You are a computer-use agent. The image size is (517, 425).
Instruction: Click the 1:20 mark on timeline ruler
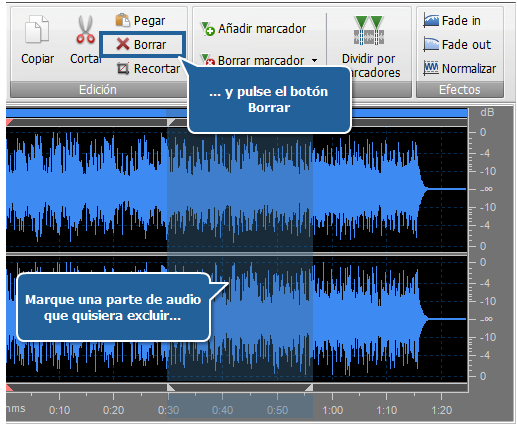click(x=442, y=410)
